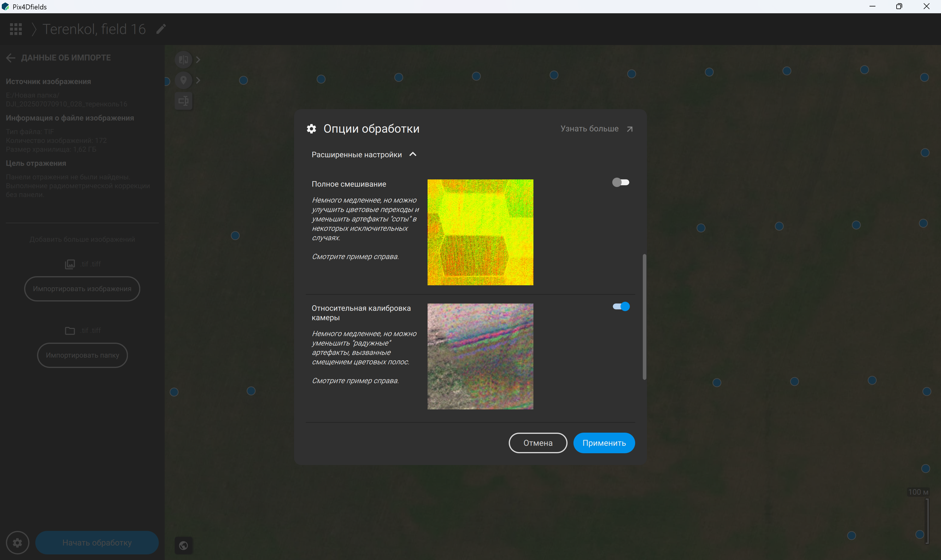Image resolution: width=941 pixels, height=560 pixels.
Task: Go back using the import data arrow
Action: pyautogui.click(x=11, y=58)
